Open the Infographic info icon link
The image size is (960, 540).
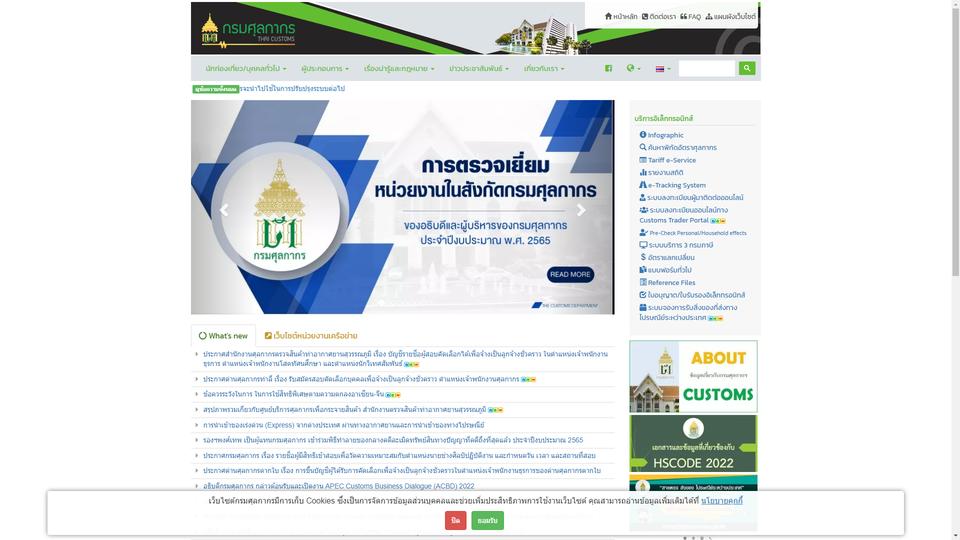(x=661, y=135)
